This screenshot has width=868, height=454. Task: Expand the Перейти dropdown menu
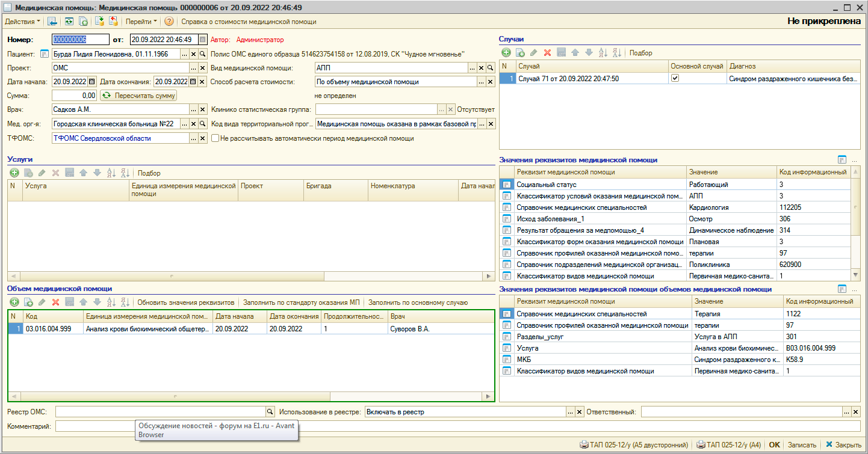click(141, 22)
